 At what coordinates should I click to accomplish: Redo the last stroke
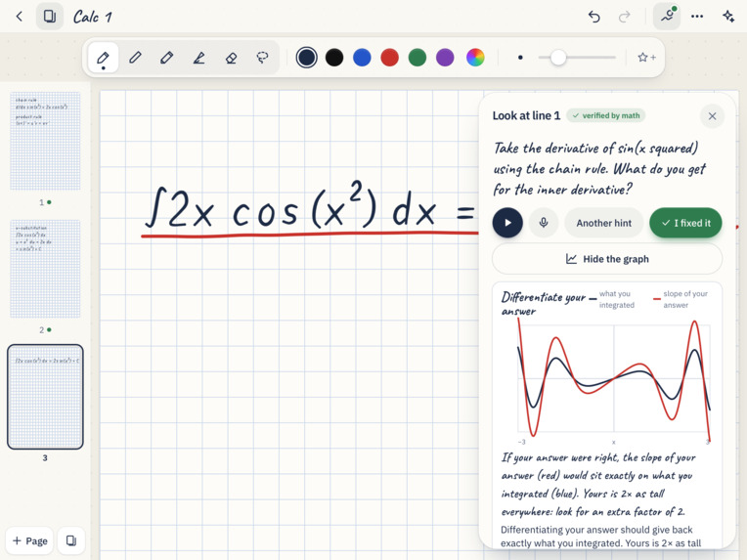tap(624, 17)
